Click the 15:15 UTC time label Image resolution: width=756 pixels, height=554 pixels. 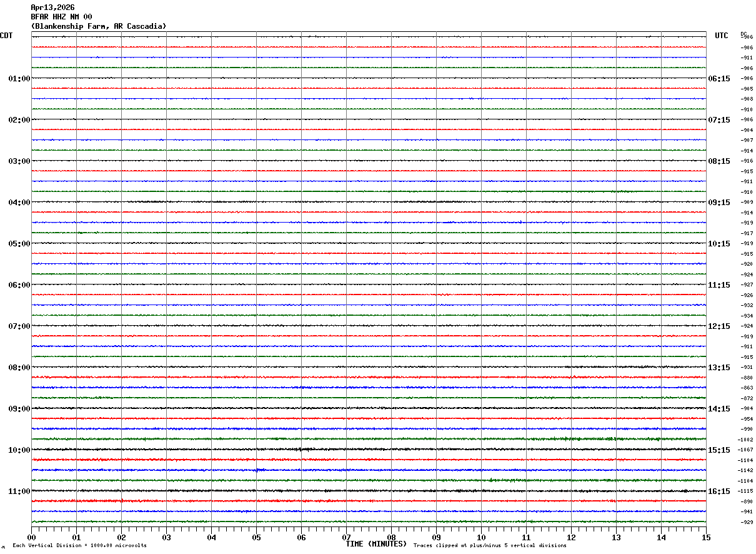coord(719,450)
